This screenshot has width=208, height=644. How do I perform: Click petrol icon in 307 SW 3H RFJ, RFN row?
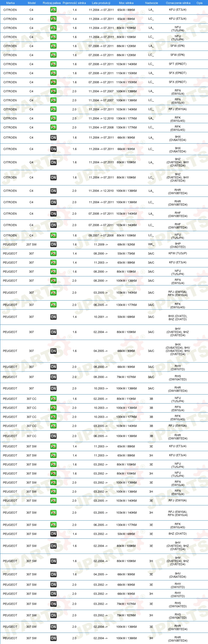pyautogui.click(x=53, y=513)
